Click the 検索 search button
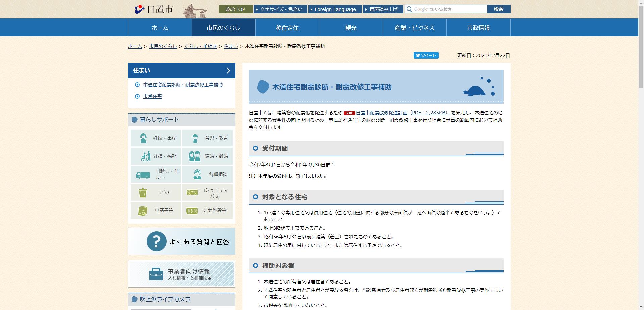Screen dimensions: 644x310 [499, 9]
